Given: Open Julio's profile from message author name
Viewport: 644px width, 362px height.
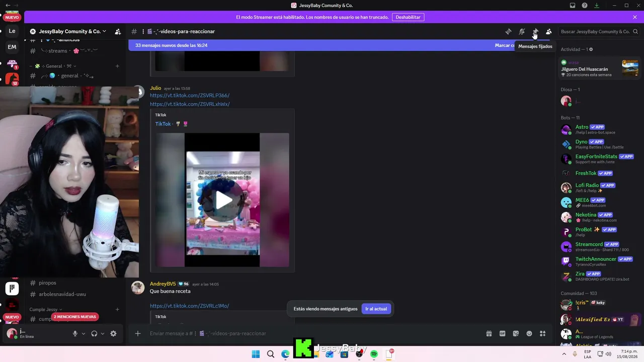Looking at the screenshot, I should tap(155, 88).
